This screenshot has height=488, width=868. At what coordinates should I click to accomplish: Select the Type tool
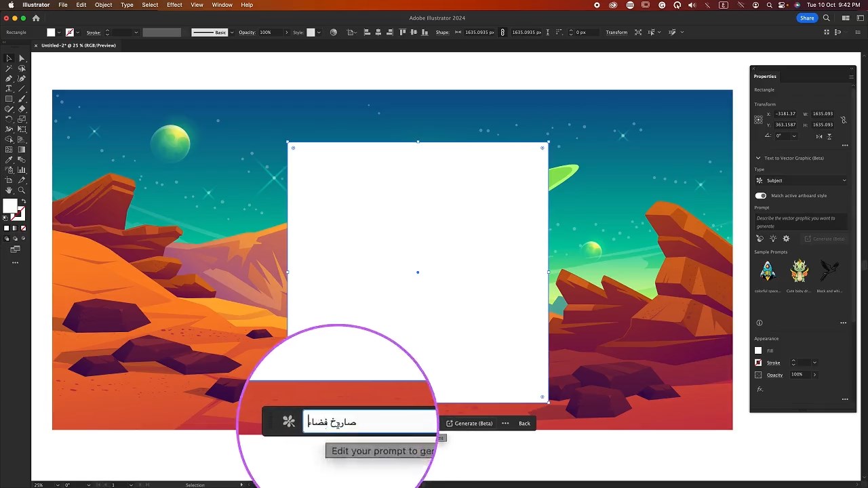coord(9,89)
